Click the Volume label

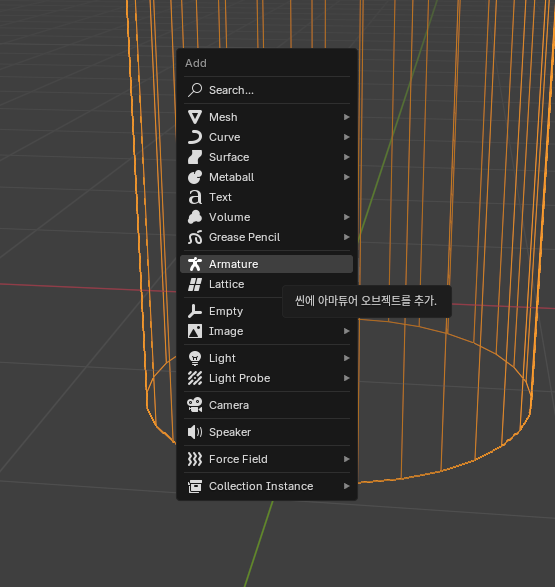tap(230, 218)
